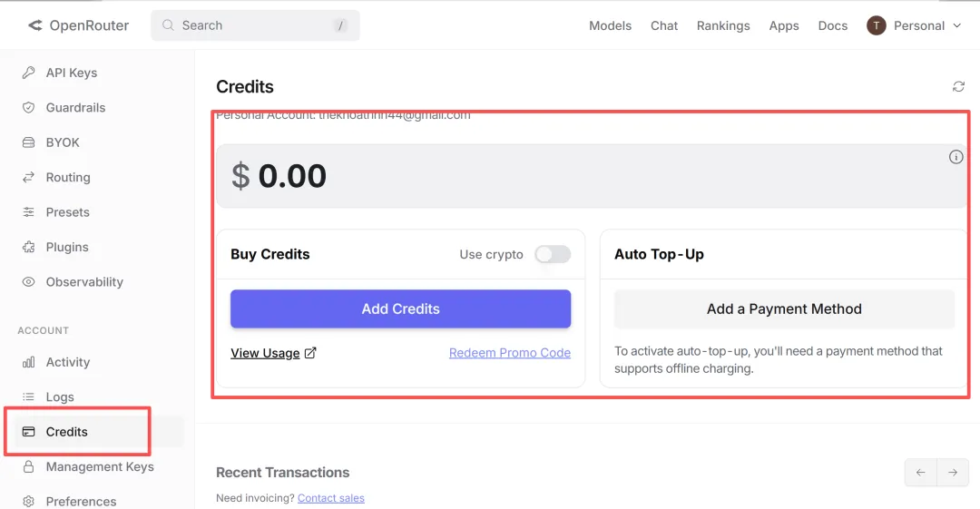Click Add a Payment Method button
This screenshot has width=980, height=509.
(x=784, y=309)
